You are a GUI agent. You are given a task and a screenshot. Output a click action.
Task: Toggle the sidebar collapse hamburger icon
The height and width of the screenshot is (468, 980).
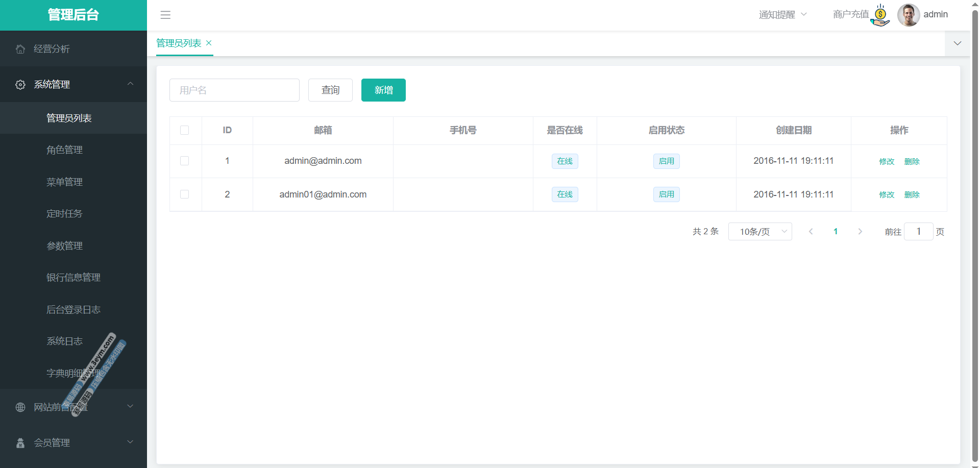[165, 15]
